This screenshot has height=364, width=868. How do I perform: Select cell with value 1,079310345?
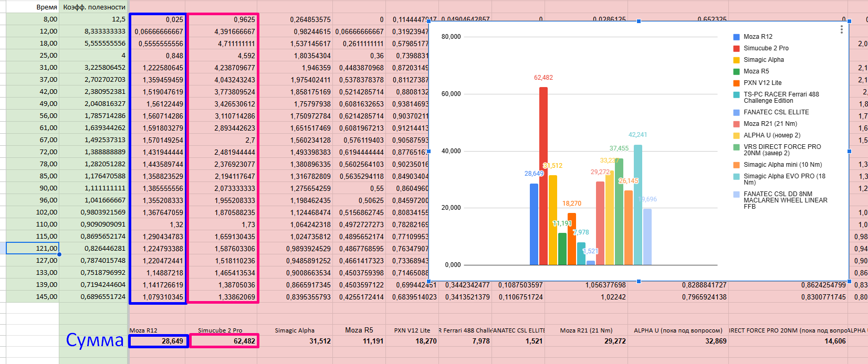(158, 297)
